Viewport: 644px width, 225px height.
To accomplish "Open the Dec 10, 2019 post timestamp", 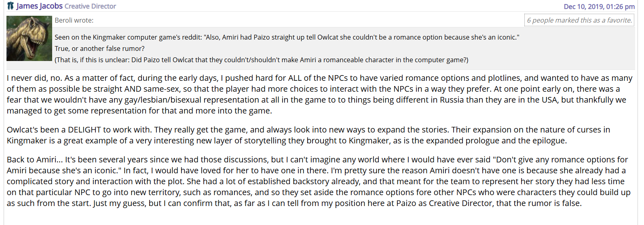I will click(599, 6).
